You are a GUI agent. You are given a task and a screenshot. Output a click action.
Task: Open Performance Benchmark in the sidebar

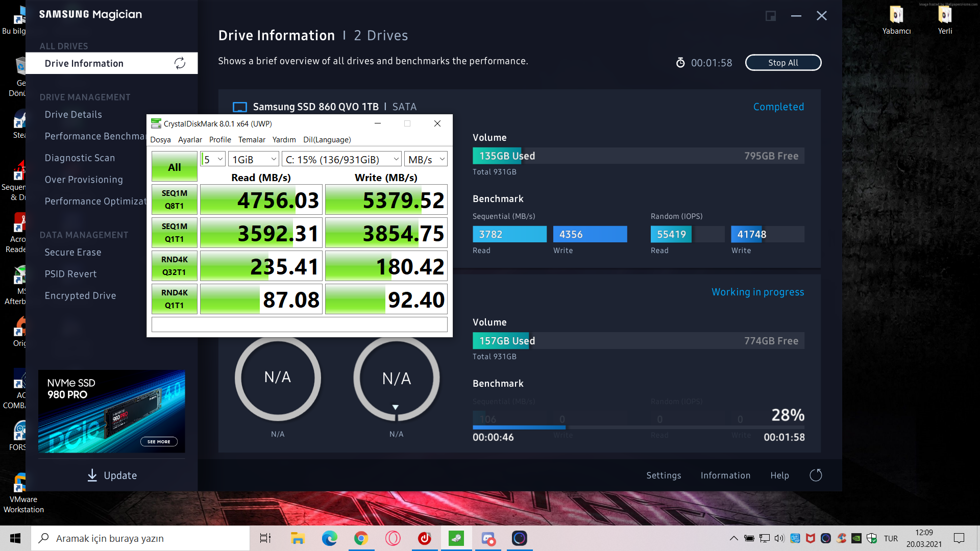[x=95, y=136]
